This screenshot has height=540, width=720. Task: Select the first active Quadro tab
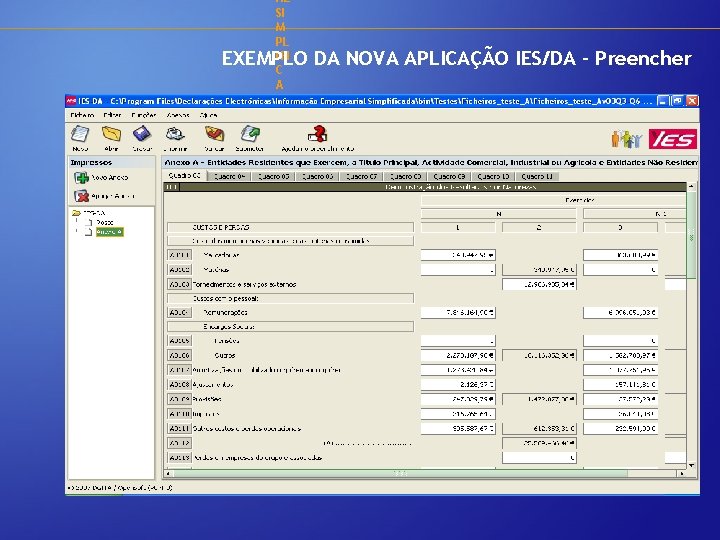click(185, 176)
